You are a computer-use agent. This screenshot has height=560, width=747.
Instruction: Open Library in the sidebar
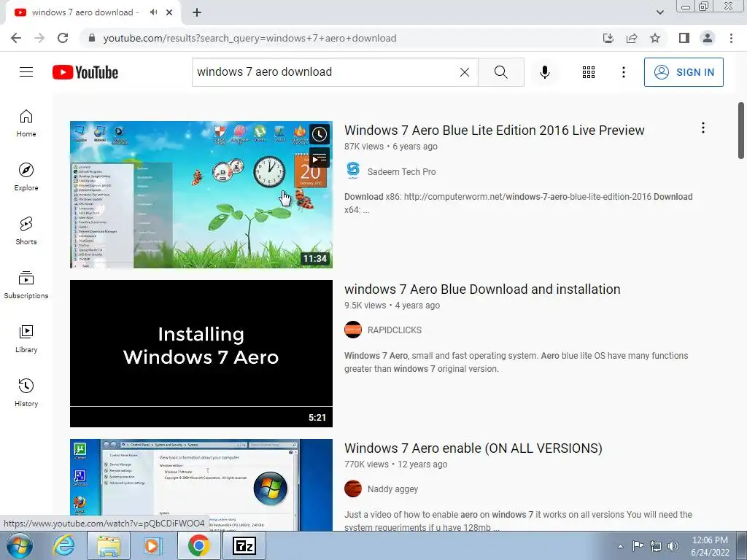(x=26, y=338)
